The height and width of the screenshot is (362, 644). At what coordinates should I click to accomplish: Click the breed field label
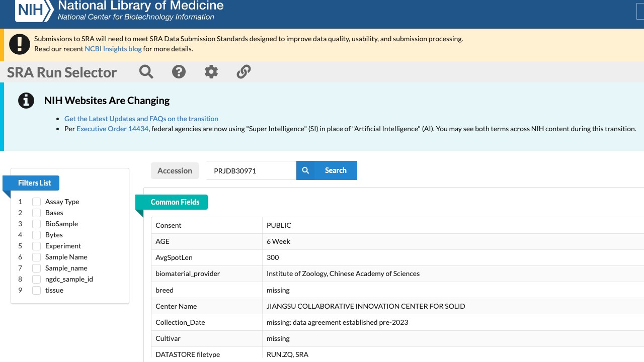[x=165, y=290]
